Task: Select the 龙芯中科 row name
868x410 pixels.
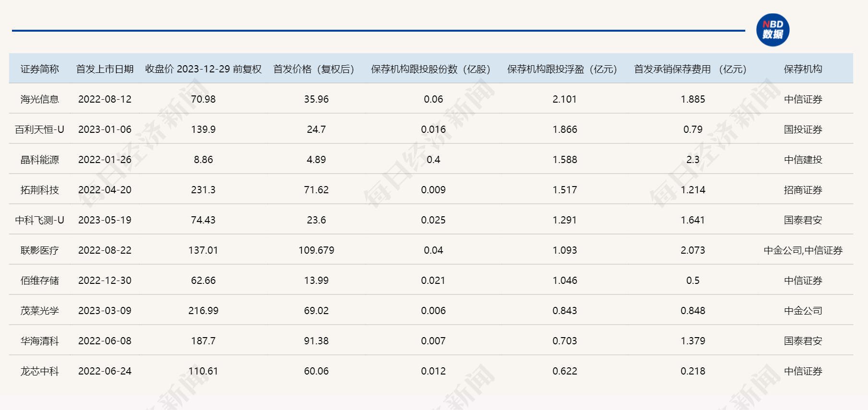Action: tap(40, 371)
